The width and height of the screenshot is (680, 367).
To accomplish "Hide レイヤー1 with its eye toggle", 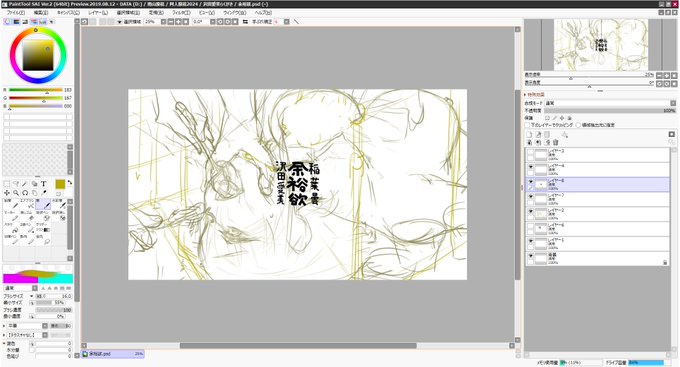I will [530, 241].
